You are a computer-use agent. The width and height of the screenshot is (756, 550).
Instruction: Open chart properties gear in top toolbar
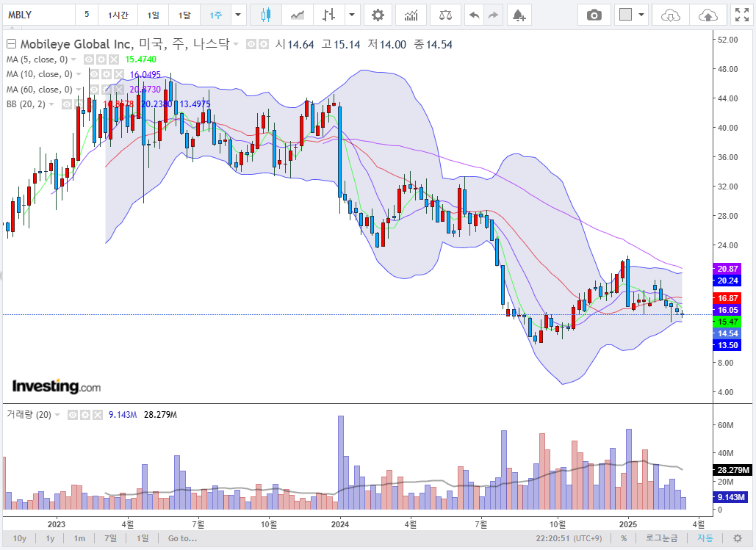[378, 15]
